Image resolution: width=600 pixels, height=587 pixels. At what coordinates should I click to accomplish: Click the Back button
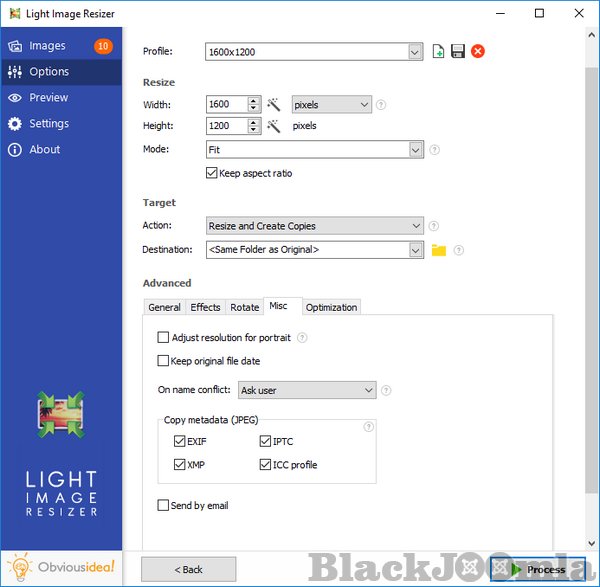point(188,569)
